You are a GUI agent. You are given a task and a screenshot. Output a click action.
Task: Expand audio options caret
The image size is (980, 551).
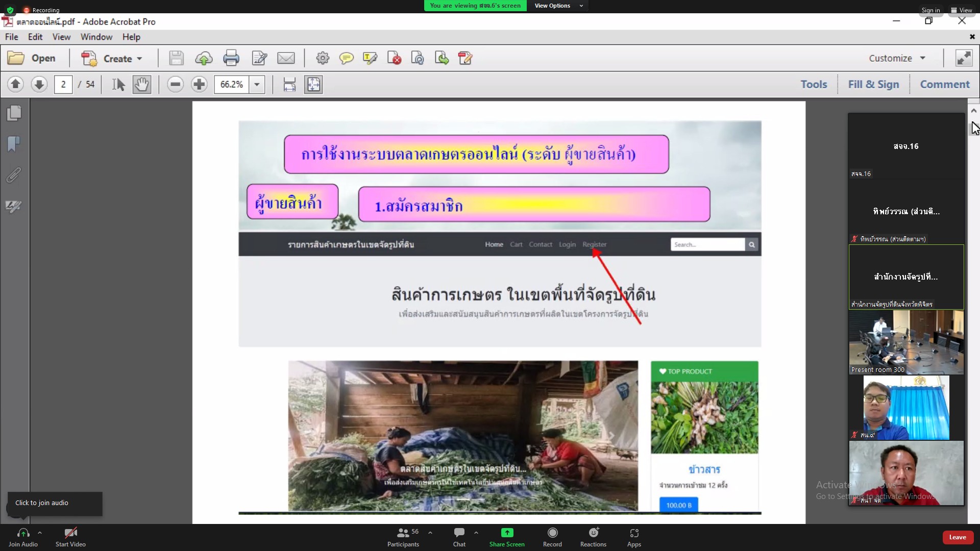[40, 532]
